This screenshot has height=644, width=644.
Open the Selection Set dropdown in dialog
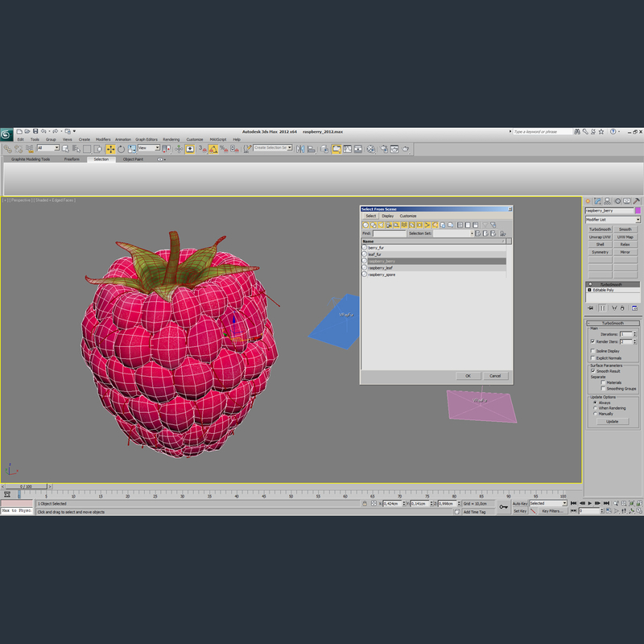pos(472,233)
